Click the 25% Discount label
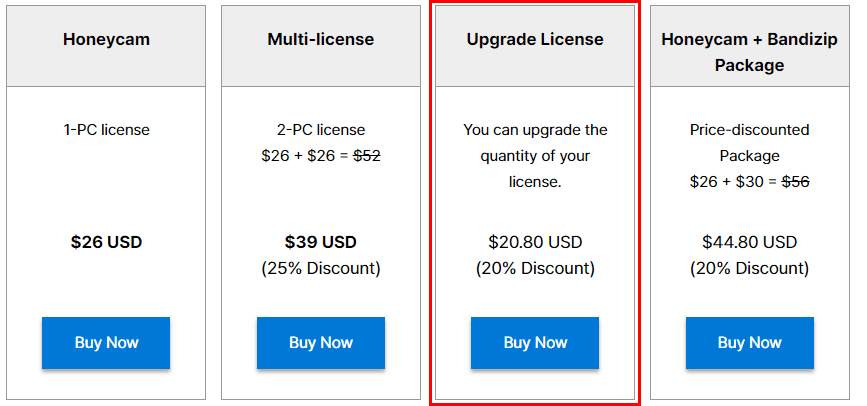Screen dimensions: 867x406 (320, 268)
